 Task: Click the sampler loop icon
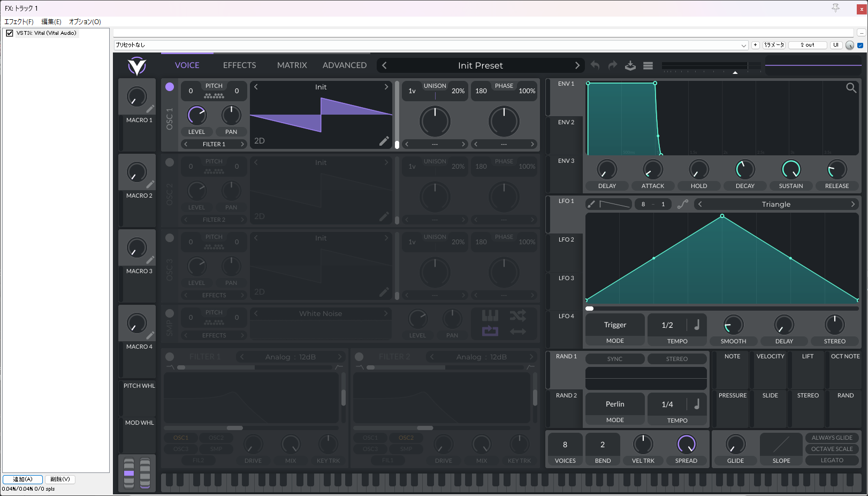pyautogui.click(x=490, y=331)
